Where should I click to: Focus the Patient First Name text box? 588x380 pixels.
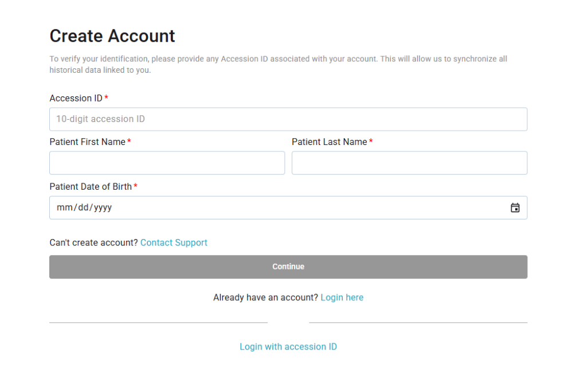click(167, 163)
